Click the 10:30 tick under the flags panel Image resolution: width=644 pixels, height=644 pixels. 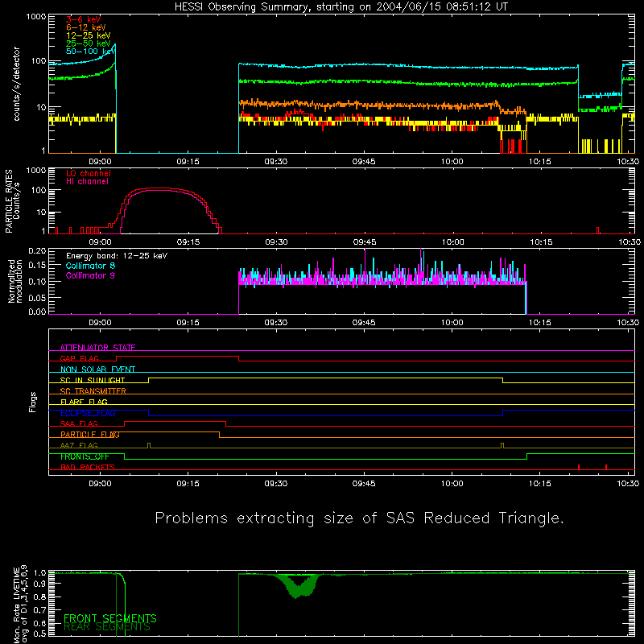click(x=628, y=484)
